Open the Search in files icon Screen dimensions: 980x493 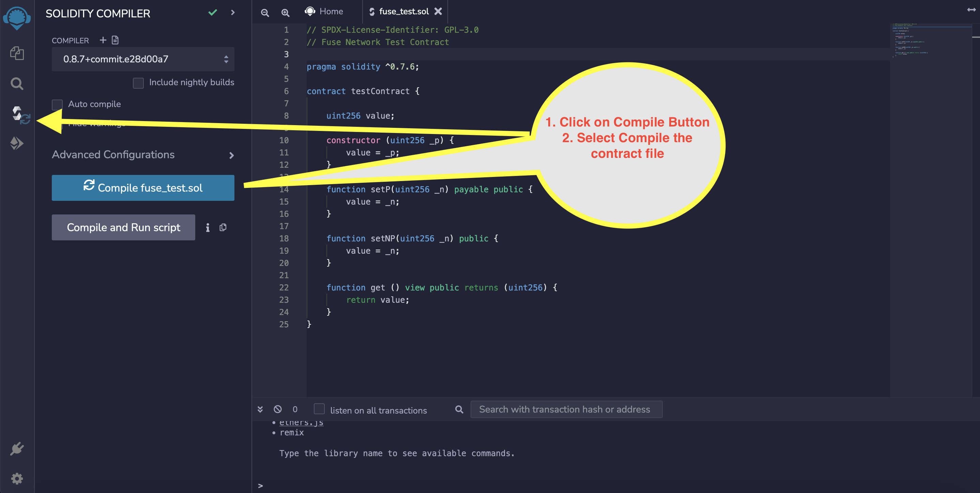(17, 84)
